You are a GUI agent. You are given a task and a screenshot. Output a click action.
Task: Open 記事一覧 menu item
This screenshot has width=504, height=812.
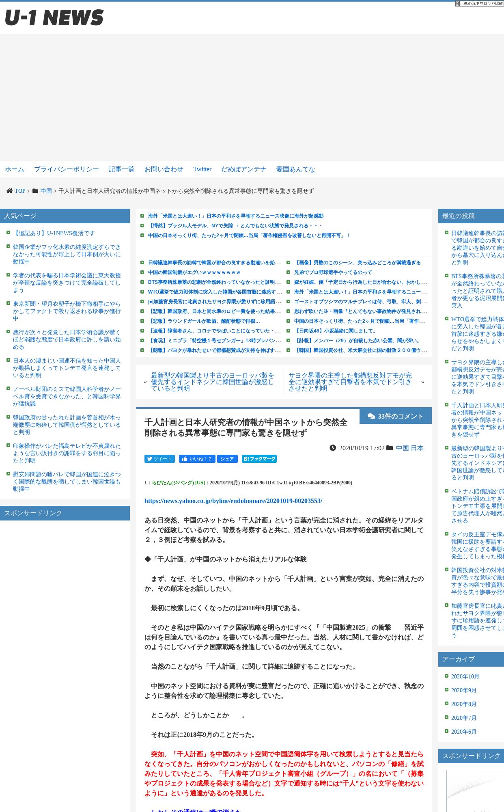[122, 169]
